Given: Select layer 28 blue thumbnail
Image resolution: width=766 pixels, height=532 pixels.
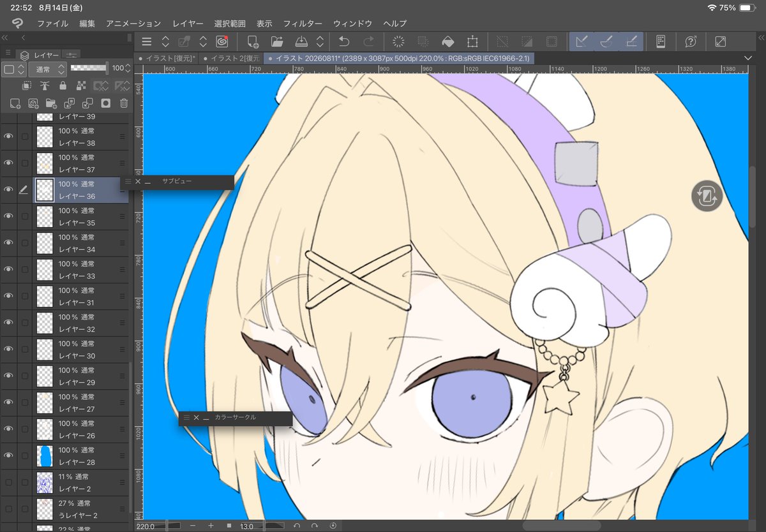Looking at the screenshot, I should point(45,455).
